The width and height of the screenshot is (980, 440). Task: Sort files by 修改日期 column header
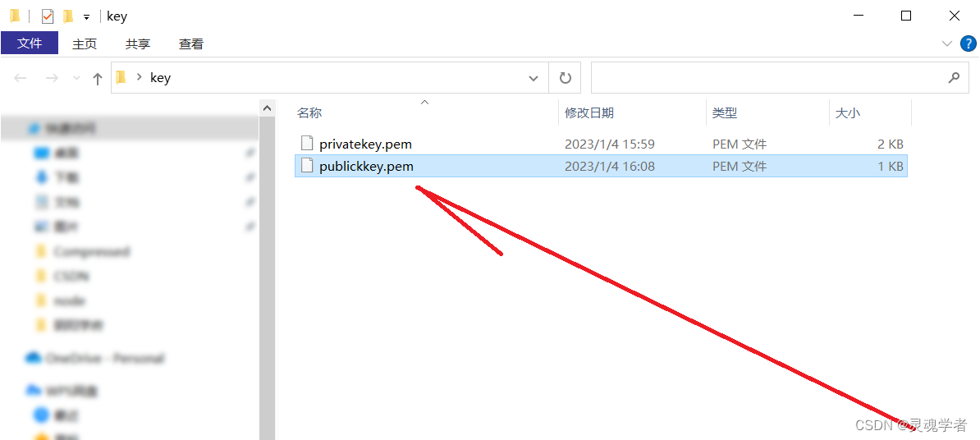click(632, 112)
